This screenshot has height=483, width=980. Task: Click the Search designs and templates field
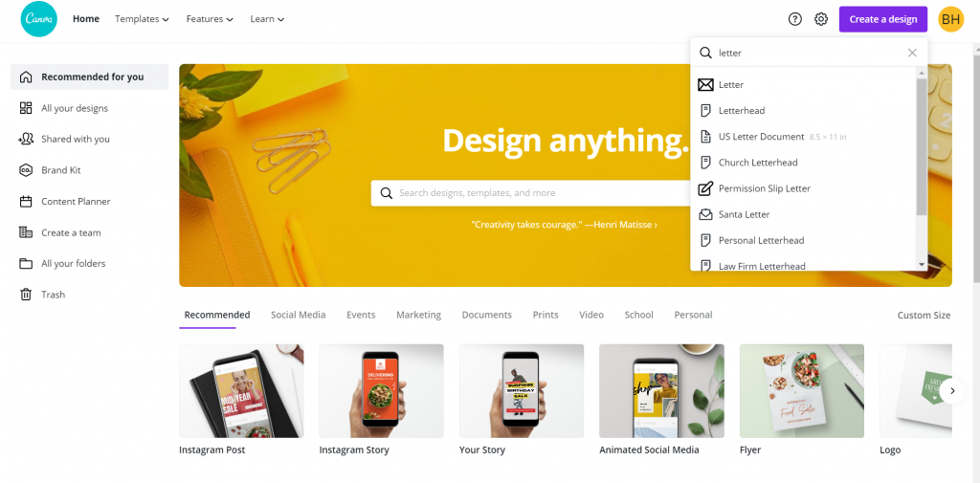(531, 193)
